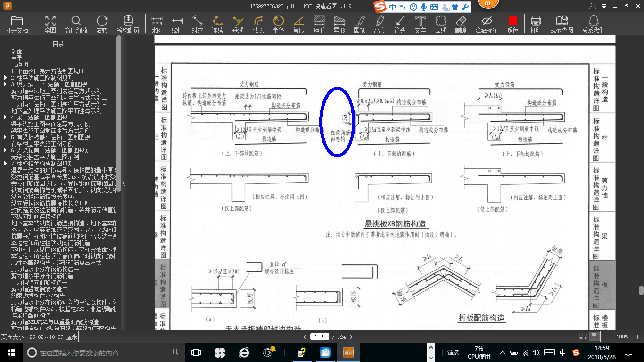Screen dimensions: 644x362
Task: Open '有梁楼盖平法施工图示例' entry
Action: click(x=42, y=144)
